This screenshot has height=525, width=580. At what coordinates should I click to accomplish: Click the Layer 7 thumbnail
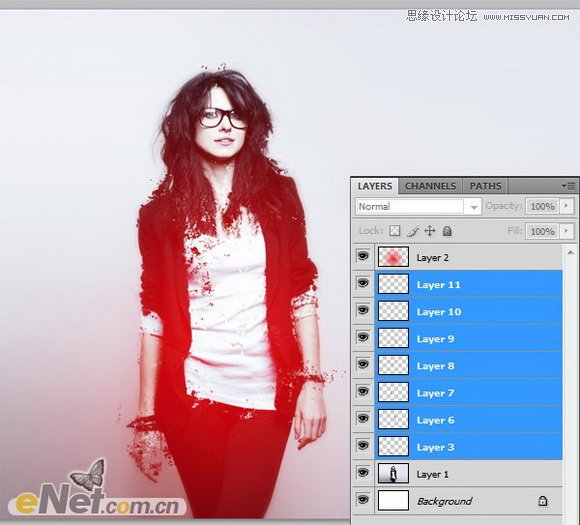click(393, 392)
